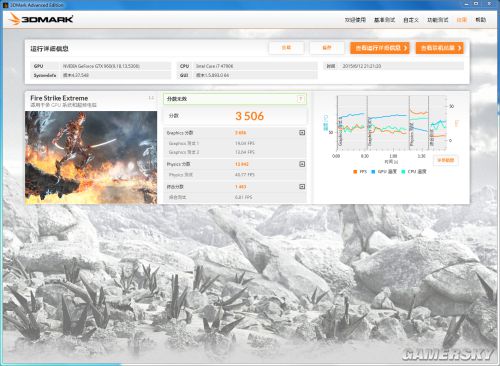The width and height of the screenshot is (500, 366).
Task: Expand the combined score row at bottom
Action: (x=302, y=187)
